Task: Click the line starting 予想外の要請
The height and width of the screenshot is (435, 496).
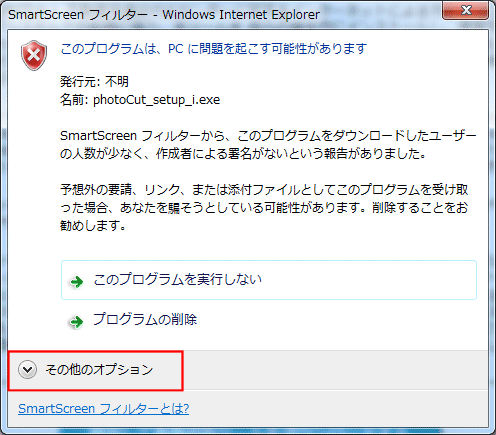Action: (x=264, y=190)
